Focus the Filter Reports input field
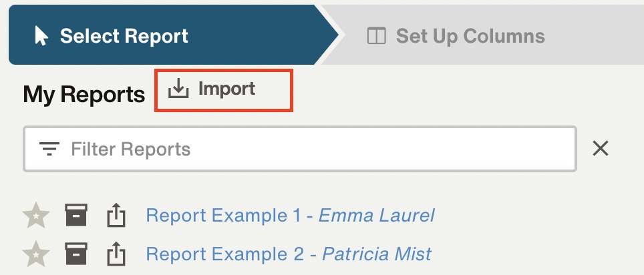644x275 pixels. click(300, 149)
